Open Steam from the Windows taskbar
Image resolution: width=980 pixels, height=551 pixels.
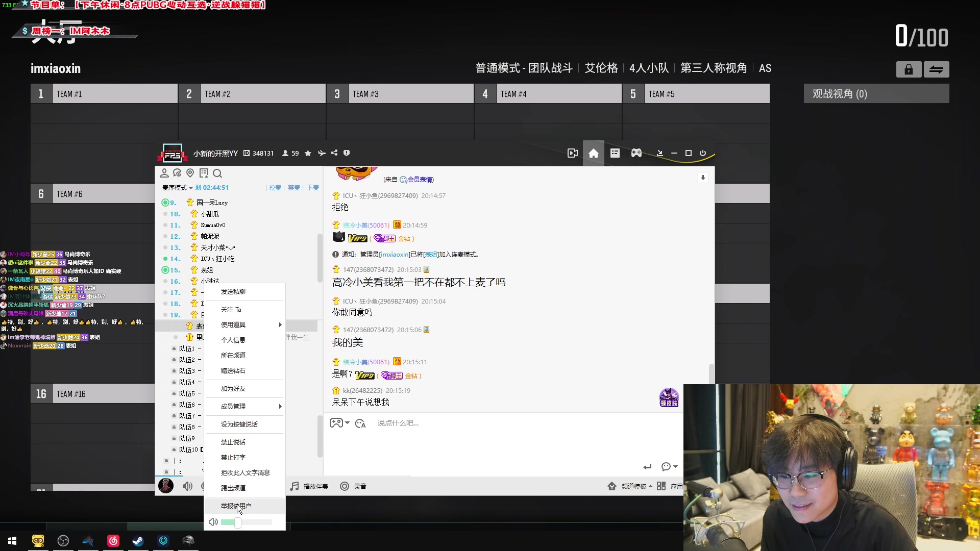[x=138, y=541]
